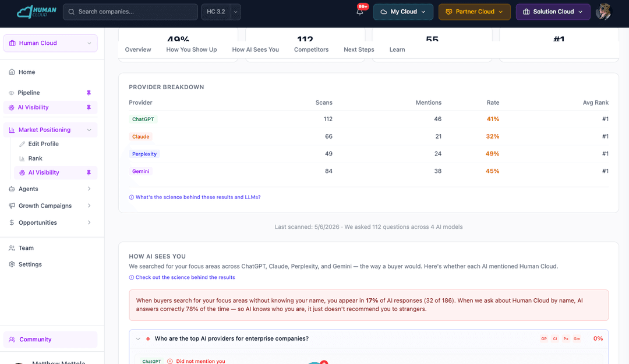Click the Gemini provider badge
629x364 pixels.
pyautogui.click(x=141, y=171)
